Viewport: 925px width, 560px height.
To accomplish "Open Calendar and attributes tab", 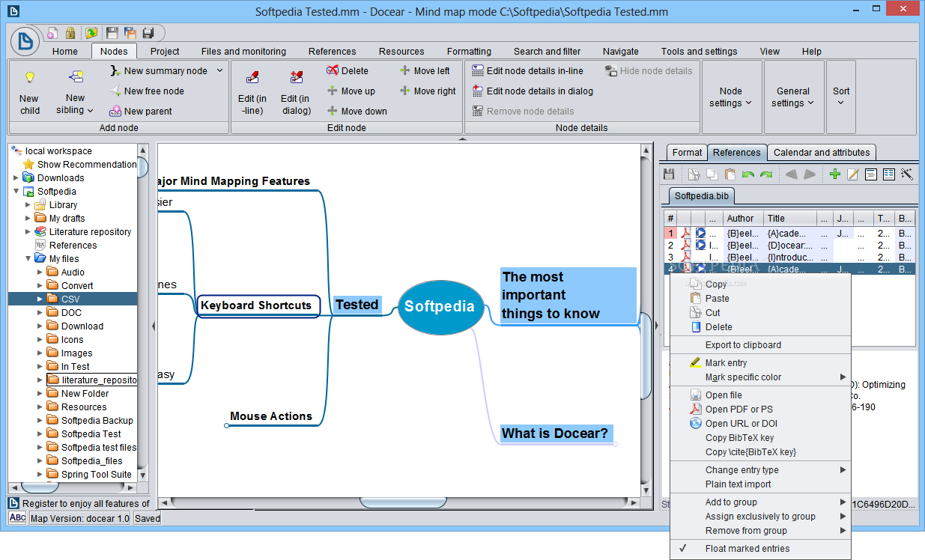I will (x=822, y=152).
